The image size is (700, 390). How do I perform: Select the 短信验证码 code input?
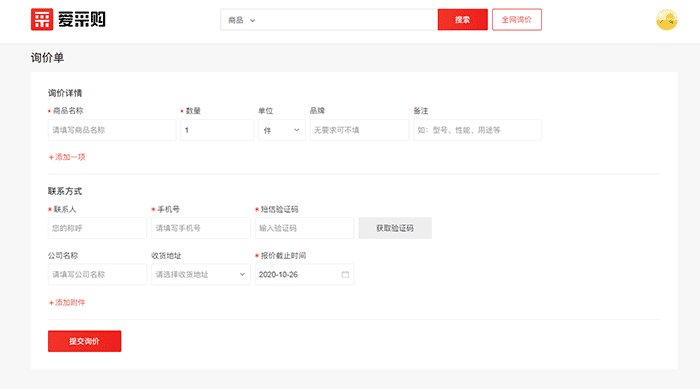pyautogui.click(x=304, y=228)
